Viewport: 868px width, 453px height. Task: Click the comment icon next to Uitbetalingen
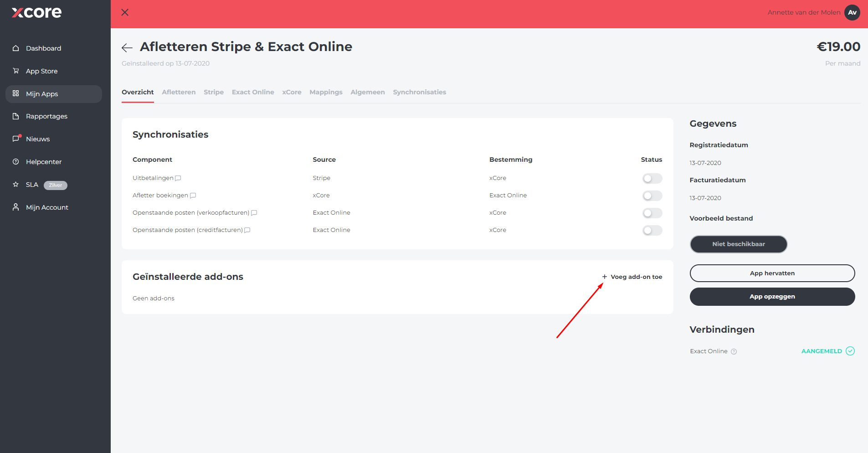(178, 178)
